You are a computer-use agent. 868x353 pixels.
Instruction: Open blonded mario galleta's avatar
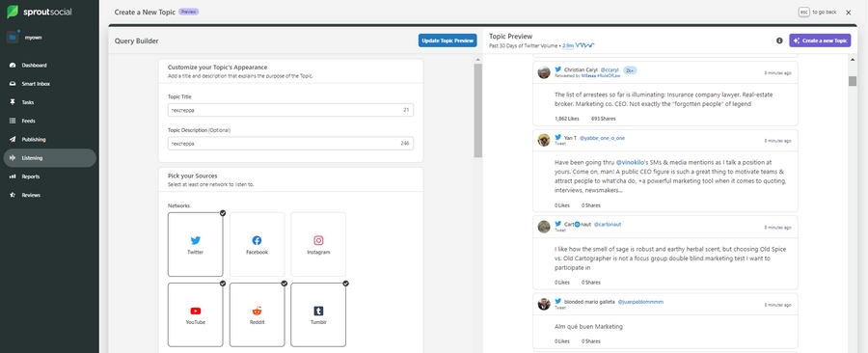click(544, 304)
